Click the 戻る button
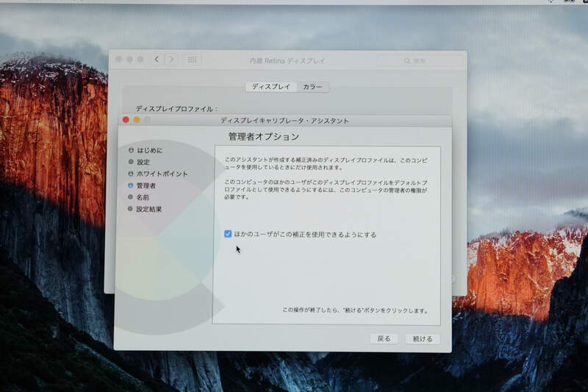The image size is (588, 392). 384,338
